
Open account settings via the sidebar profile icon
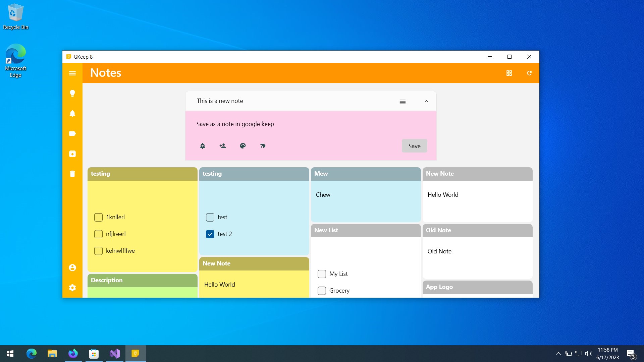click(x=72, y=267)
